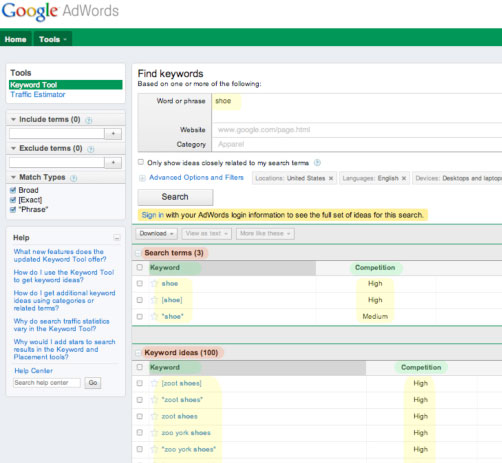Check the box for [shoe] row
This screenshot has width=502, height=463.
(140, 300)
